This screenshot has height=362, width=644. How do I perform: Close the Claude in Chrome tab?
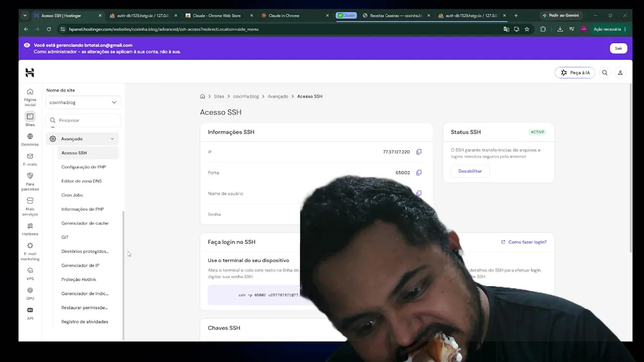pyautogui.click(x=327, y=16)
